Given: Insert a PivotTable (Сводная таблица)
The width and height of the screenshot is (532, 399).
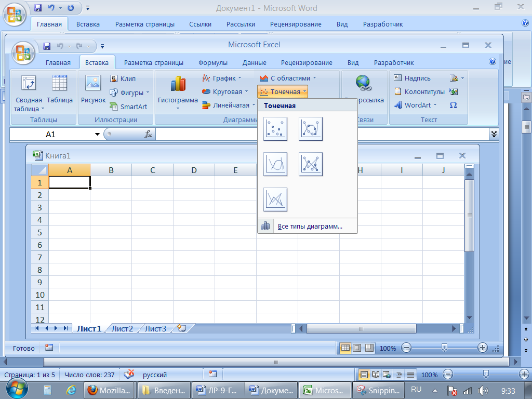Looking at the screenshot, I should [x=29, y=94].
